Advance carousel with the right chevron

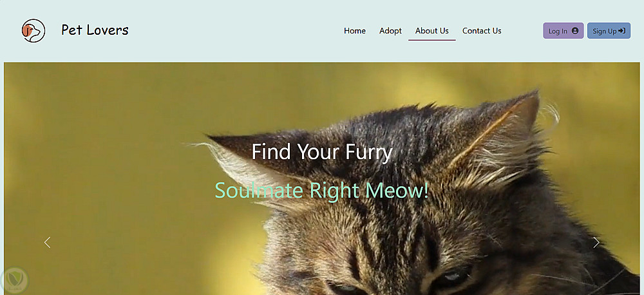596,242
